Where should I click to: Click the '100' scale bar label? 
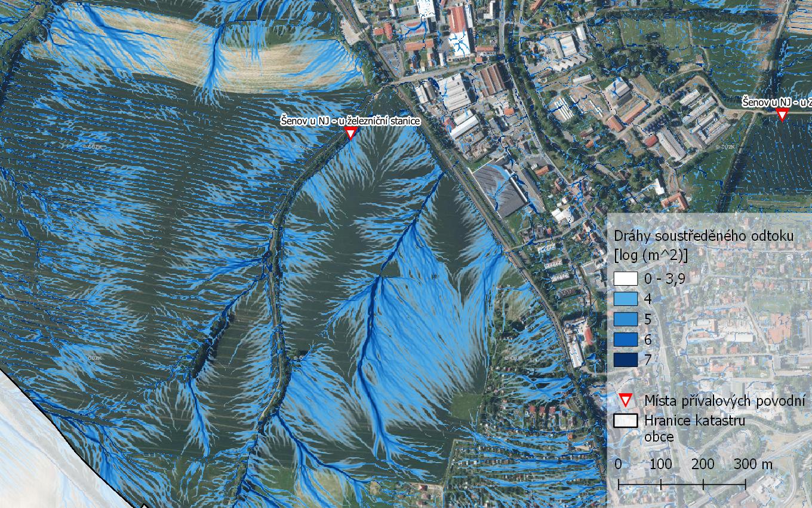[x=660, y=464]
